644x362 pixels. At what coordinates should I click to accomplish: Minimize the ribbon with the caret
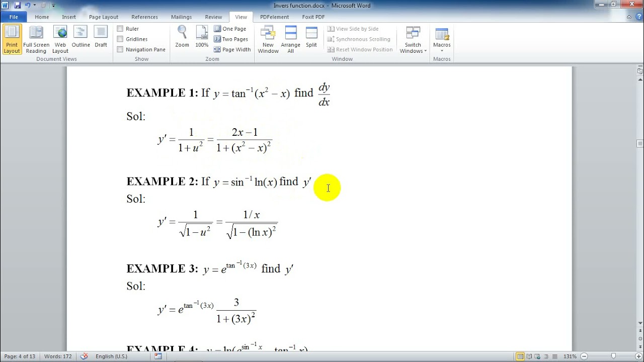coord(629,17)
